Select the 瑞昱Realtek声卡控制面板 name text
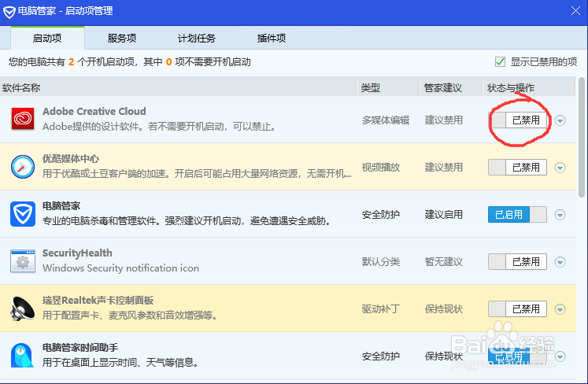The width and height of the screenshot is (588, 384). point(98,301)
